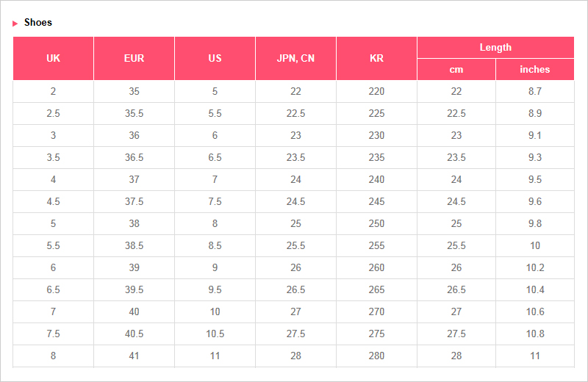
Task: Click the Length header cell
Action: [x=495, y=47]
